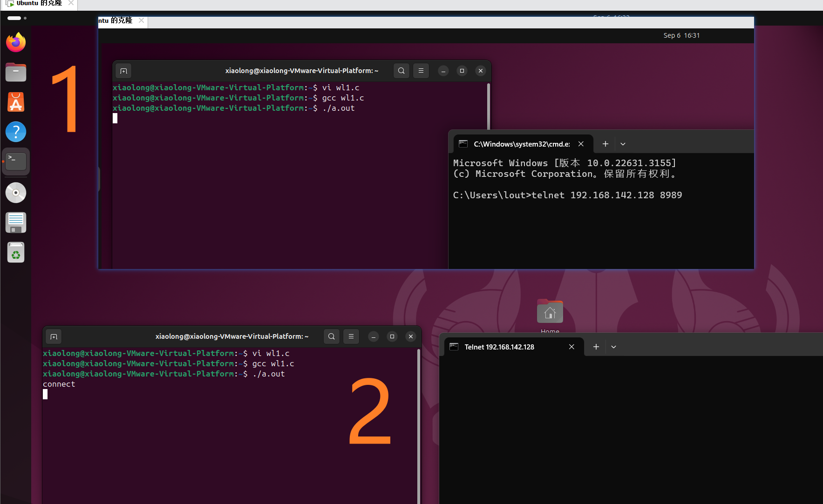The image size is (823, 504).
Task: Click search icon in lower terminal window
Action: tap(332, 336)
